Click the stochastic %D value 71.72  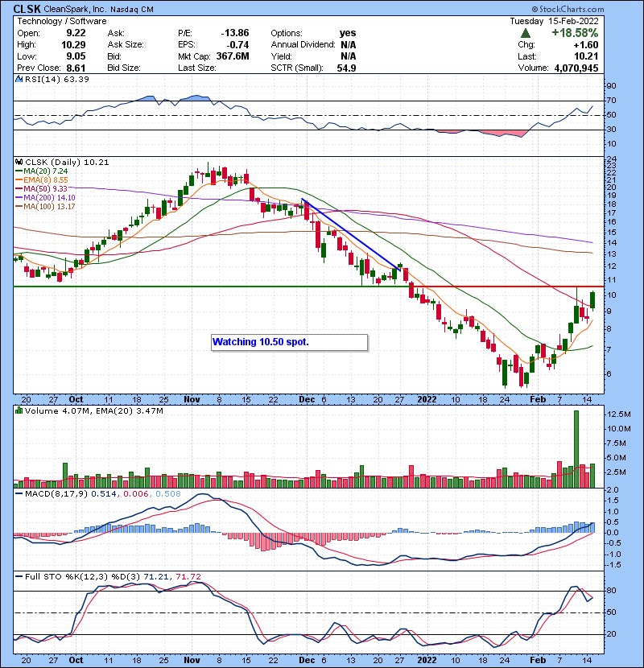[188, 577]
